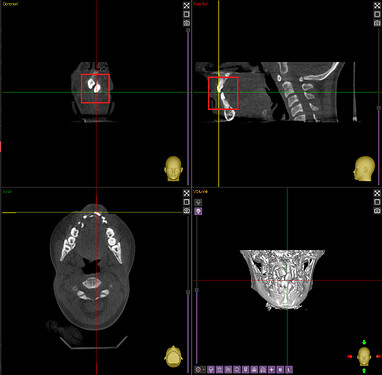382x375 pixels.
Task: Click the plus-shaped purple Volume toolbar icon
Action: tap(271, 369)
